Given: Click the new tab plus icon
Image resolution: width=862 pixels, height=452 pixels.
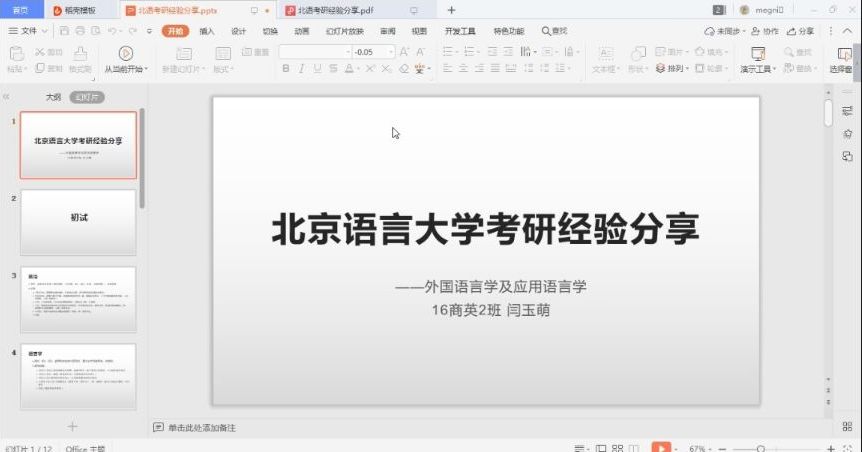Looking at the screenshot, I should point(451,10).
